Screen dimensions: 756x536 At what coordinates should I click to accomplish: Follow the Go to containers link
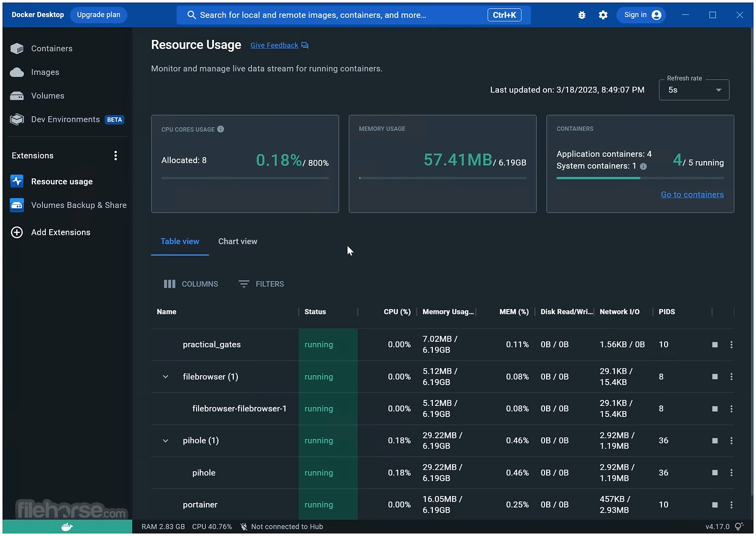point(692,195)
